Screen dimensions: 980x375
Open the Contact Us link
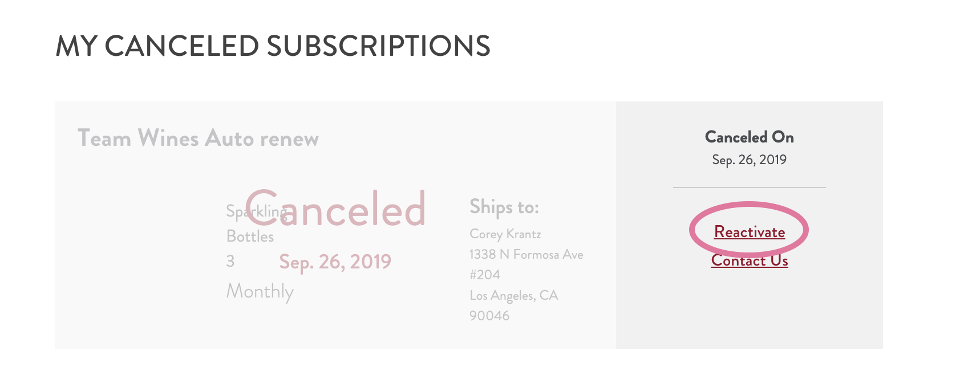click(x=749, y=260)
